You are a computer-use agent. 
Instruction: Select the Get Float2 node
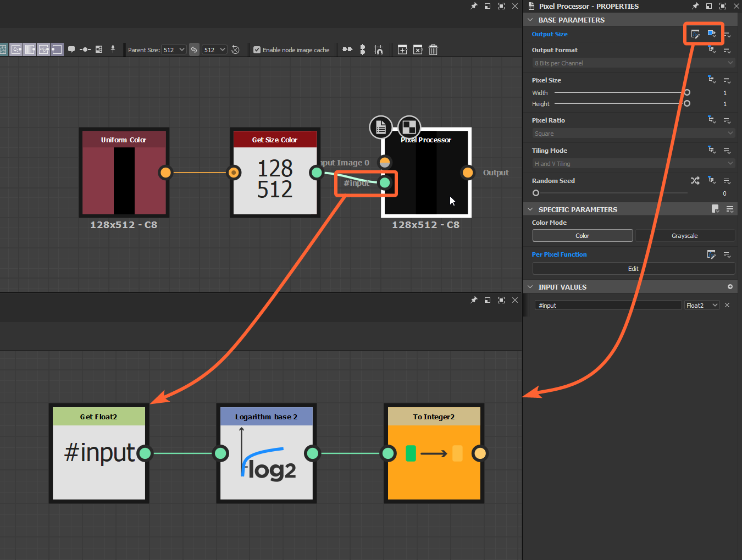pos(99,453)
